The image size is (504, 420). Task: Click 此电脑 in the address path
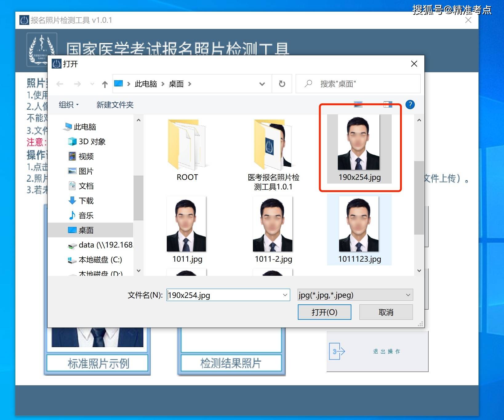(146, 84)
